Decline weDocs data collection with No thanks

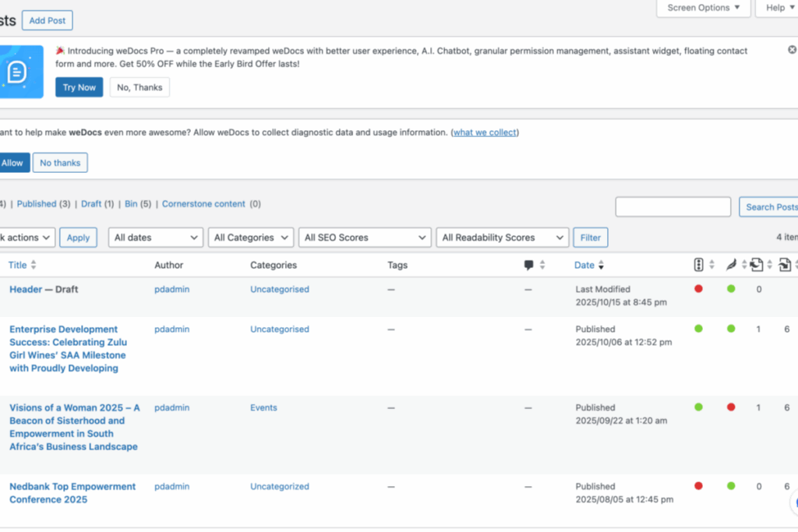pos(60,163)
